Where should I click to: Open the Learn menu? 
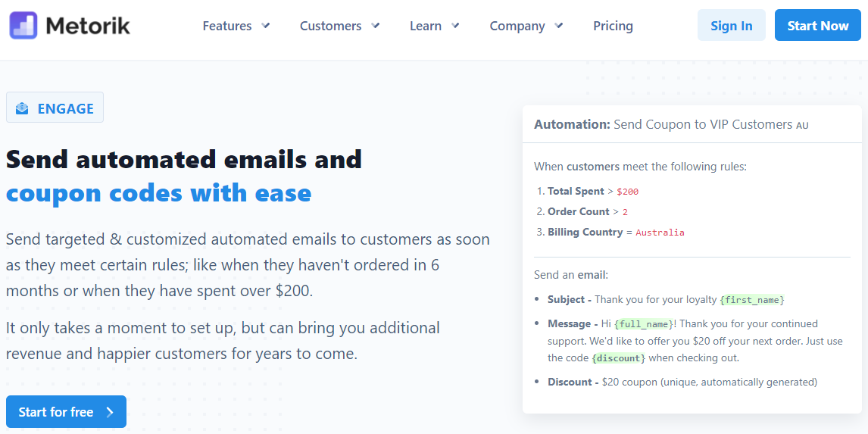pyautogui.click(x=435, y=26)
